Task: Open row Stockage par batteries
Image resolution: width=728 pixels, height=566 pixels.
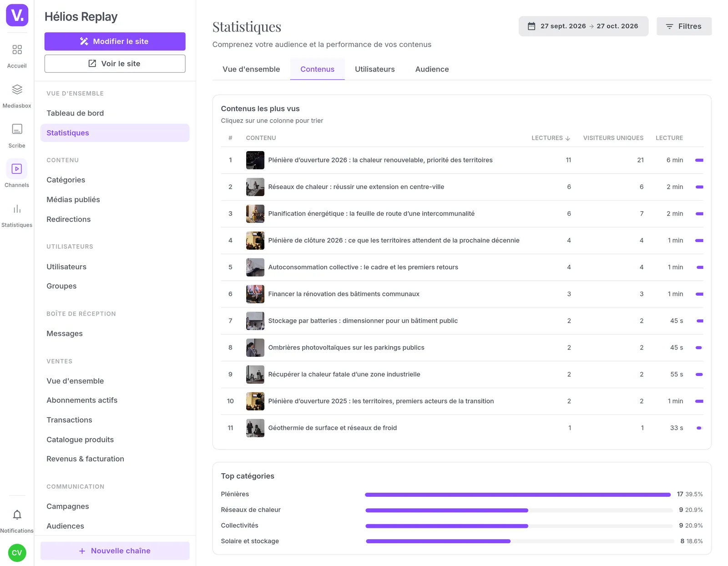Action: [x=462, y=321]
